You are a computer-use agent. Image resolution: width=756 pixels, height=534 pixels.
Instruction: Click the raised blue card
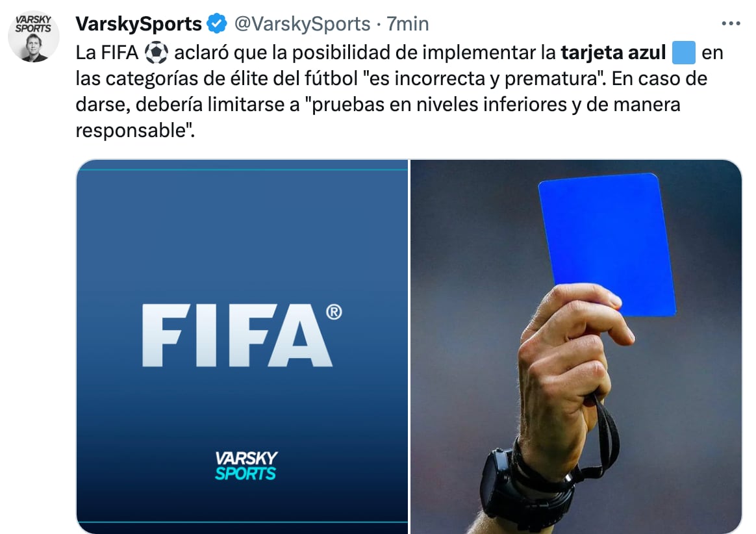(x=608, y=244)
